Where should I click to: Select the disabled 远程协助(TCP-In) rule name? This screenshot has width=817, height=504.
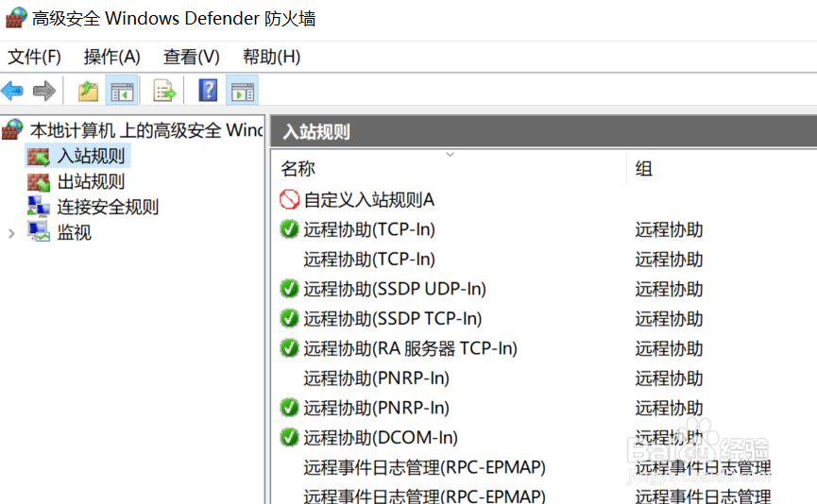pyautogui.click(x=369, y=260)
